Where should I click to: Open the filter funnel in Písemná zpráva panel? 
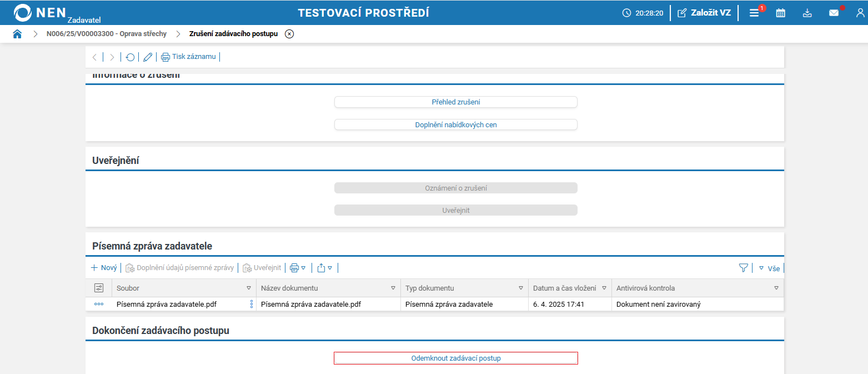click(744, 267)
